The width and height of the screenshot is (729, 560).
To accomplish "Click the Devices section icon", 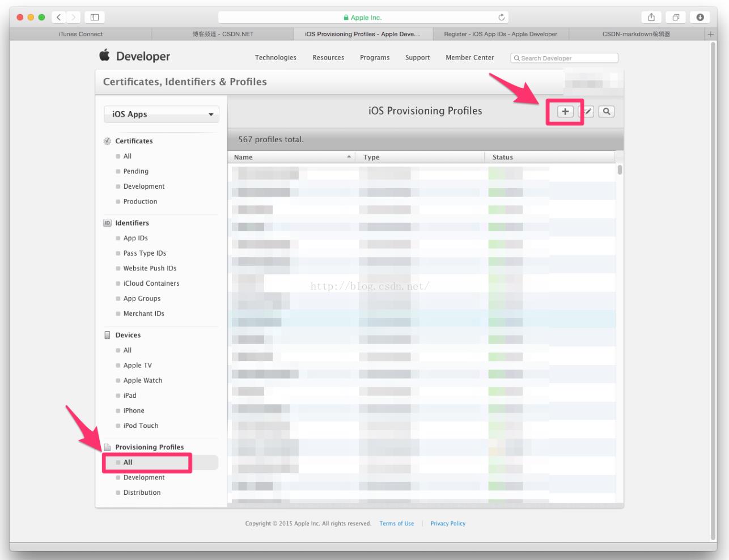I will point(107,336).
